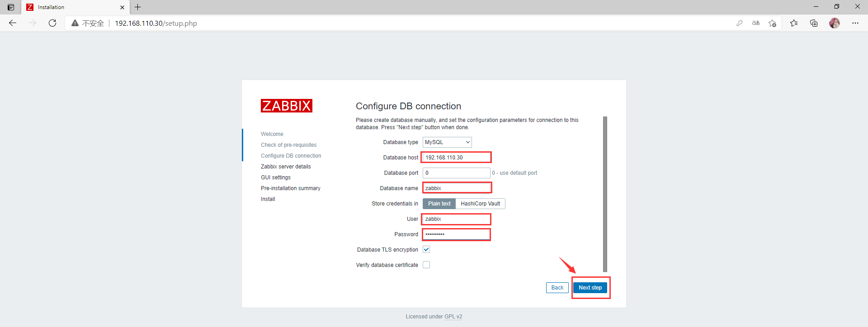Click the Check of pre-requisites step
This screenshot has height=327, width=868.
tap(289, 145)
